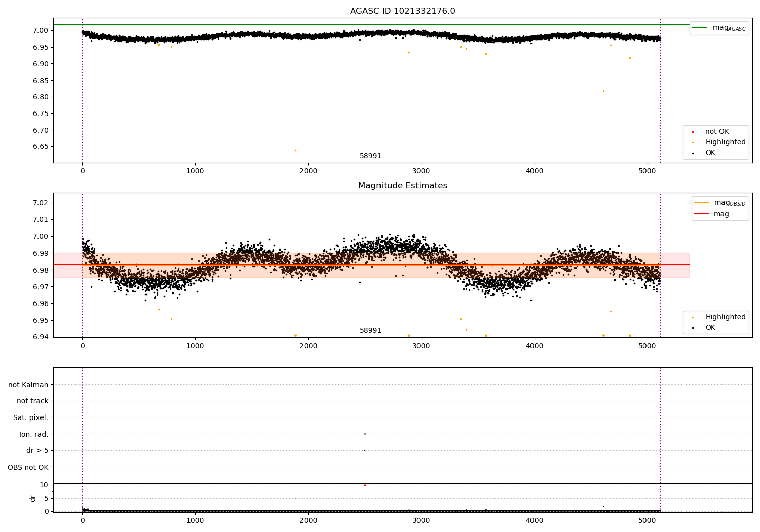This screenshot has height=532, width=760.
Task: Click the '6.97' y-axis tick label
Action: point(40,287)
